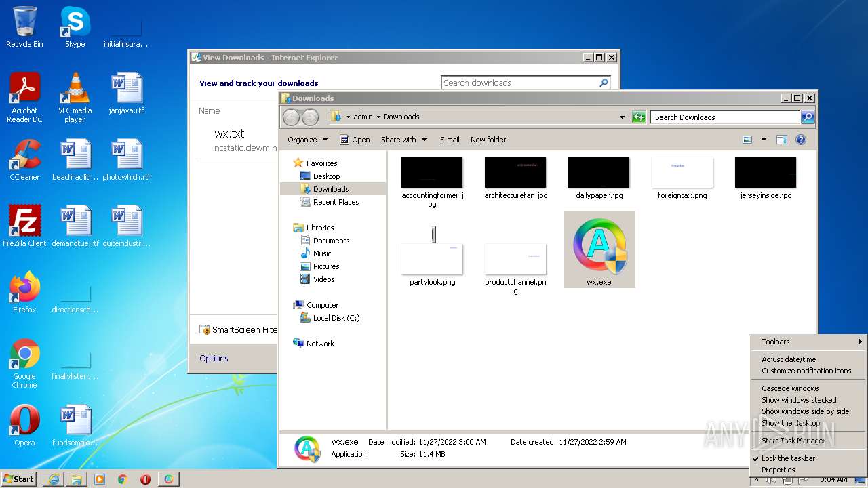This screenshot has height=488, width=868.
Task: Click the Explorer back navigation arrow
Action: pos(291,117)
